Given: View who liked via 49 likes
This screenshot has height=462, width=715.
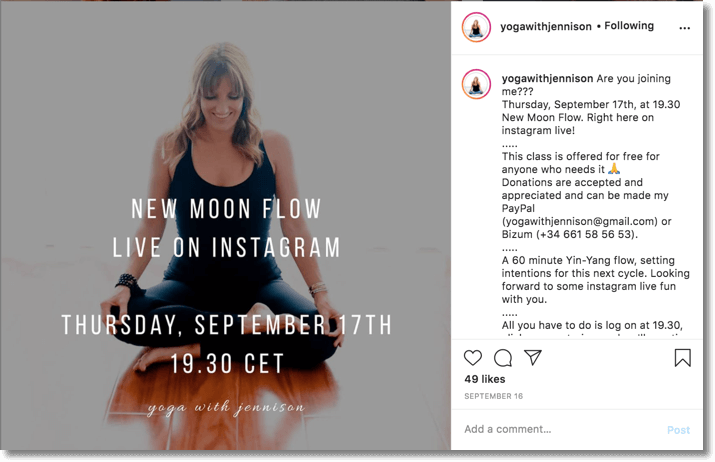Looking at the screenshot, I should coord(485,379).
